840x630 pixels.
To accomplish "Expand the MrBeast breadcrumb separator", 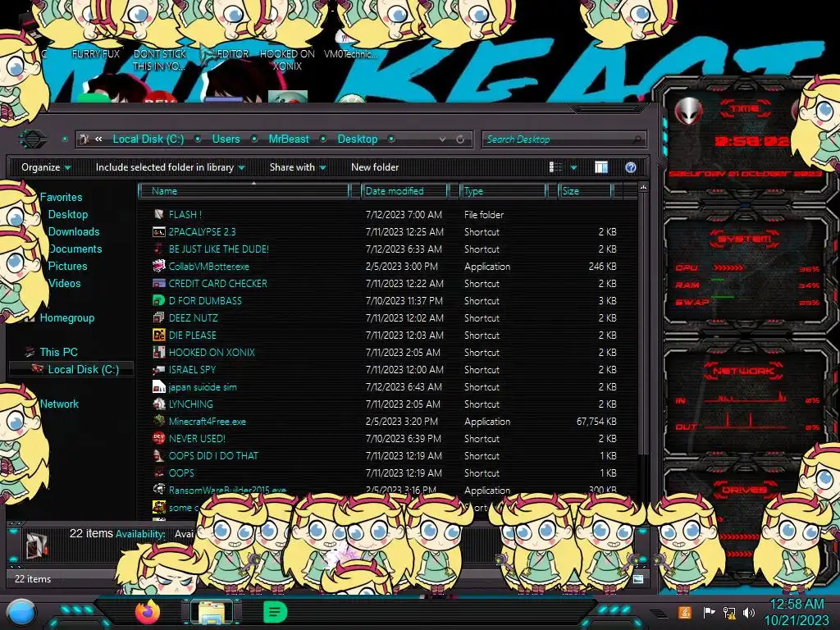I will pyautogui.click(x=323, y=139).
